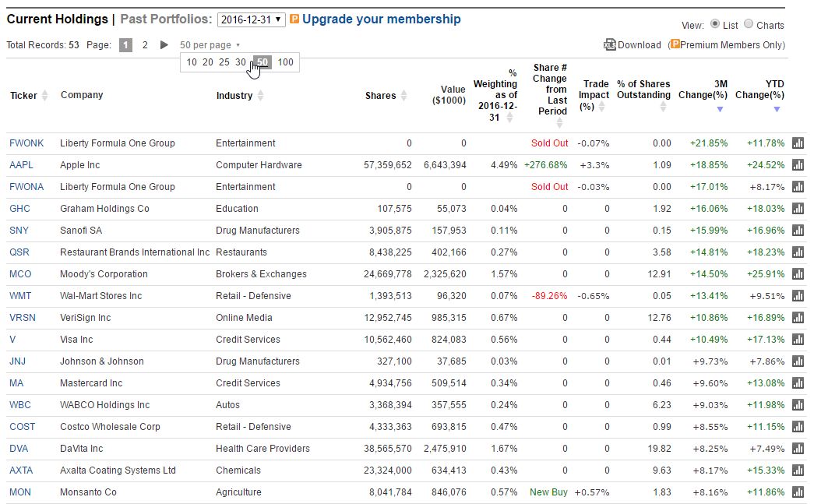
Task: Open the chart icon for SNY row
Action: point(798,231)
